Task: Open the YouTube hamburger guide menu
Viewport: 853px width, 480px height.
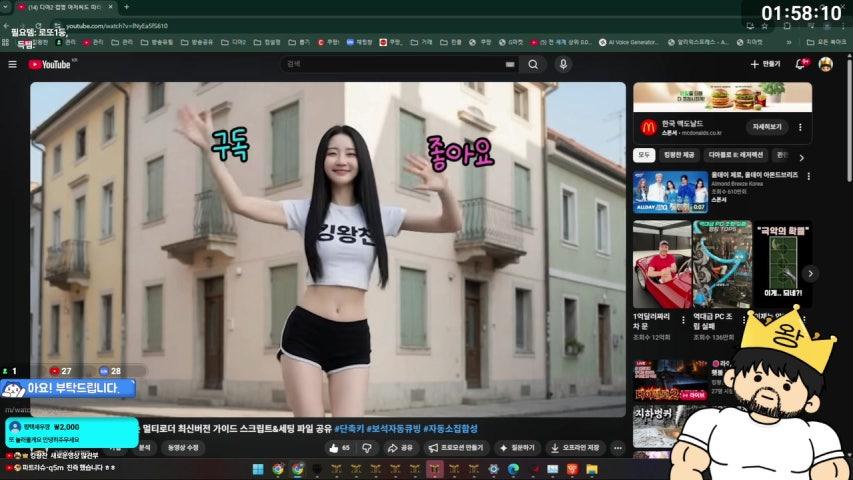Action: click(12, 64)
